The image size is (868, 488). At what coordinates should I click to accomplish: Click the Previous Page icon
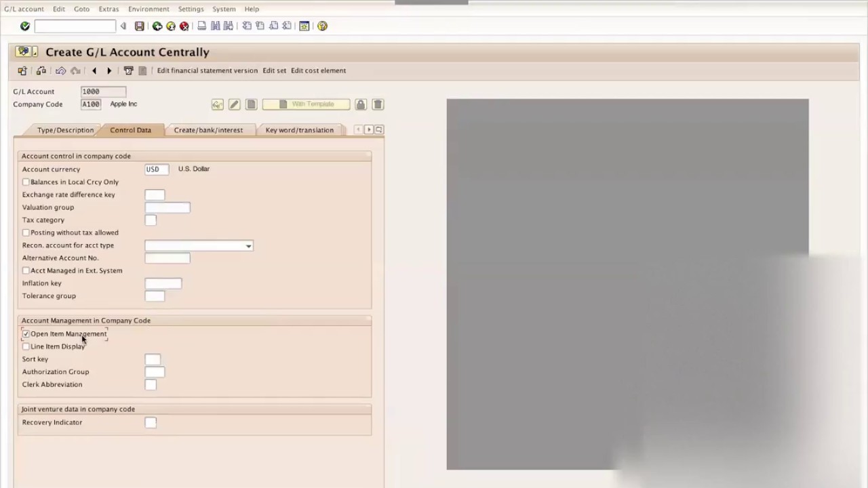(260, 26)
